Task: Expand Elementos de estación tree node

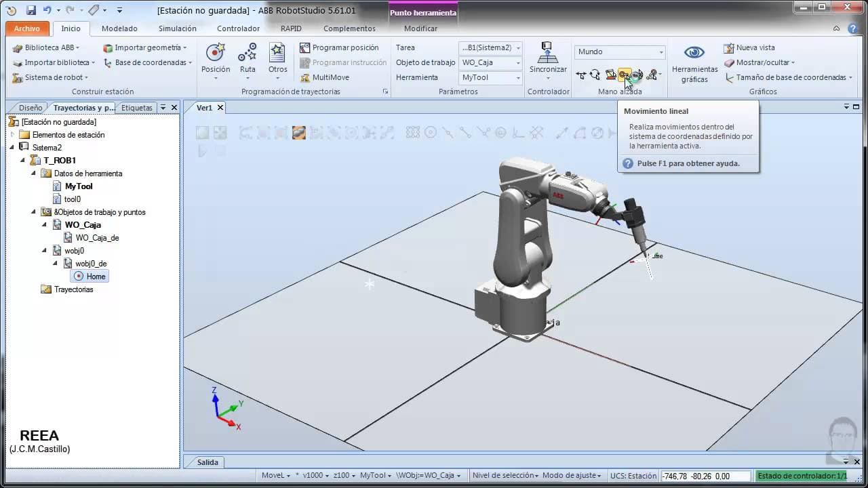Action: click(12, 135)
